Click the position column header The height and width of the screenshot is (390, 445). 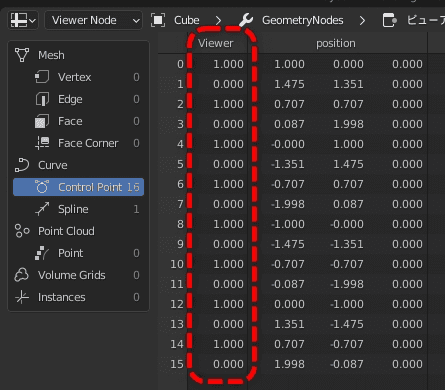(336, 43)
